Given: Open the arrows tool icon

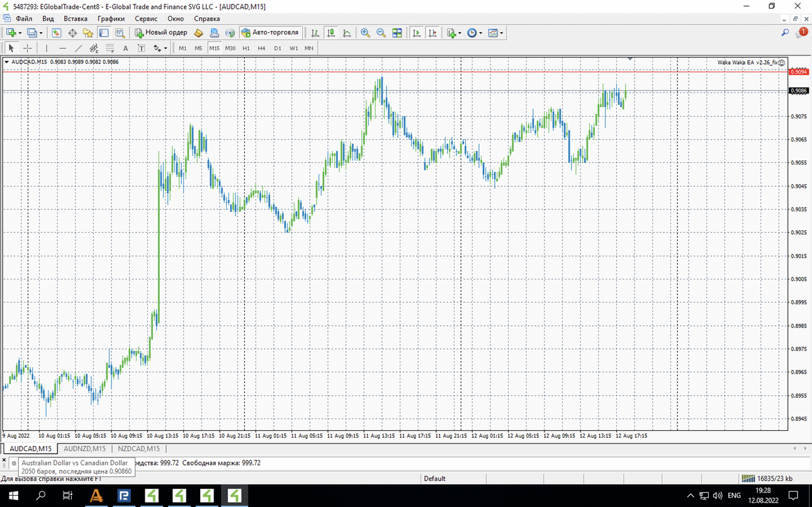Looking at the screenshot, I should tap(157, 48).
